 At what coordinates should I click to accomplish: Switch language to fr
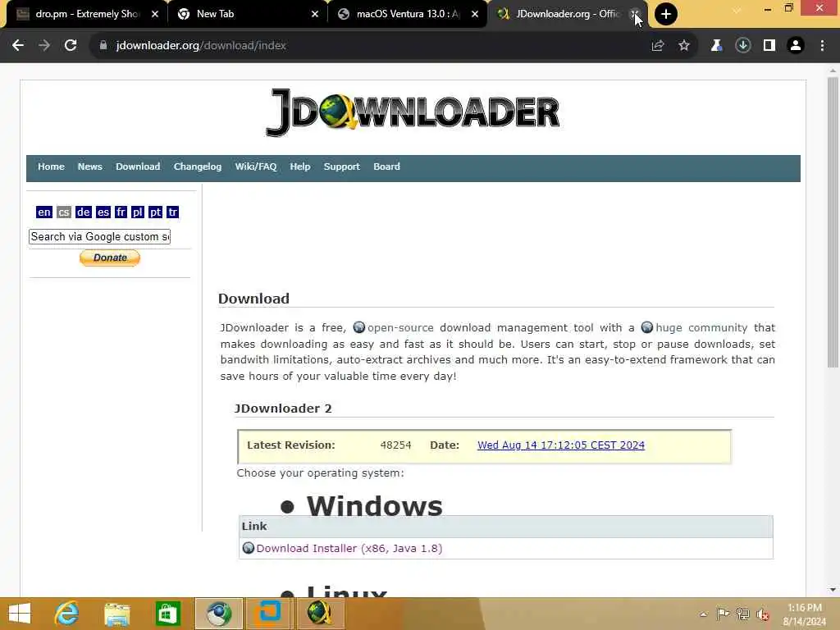pyautogui.click(x=121, y=212)
